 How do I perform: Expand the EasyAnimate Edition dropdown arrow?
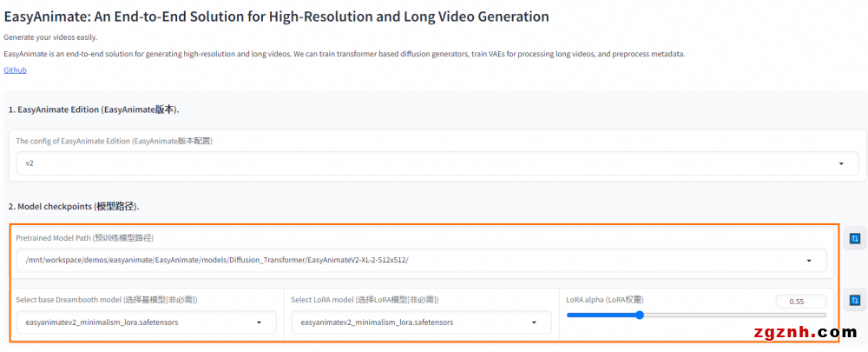tap(841, 163)
